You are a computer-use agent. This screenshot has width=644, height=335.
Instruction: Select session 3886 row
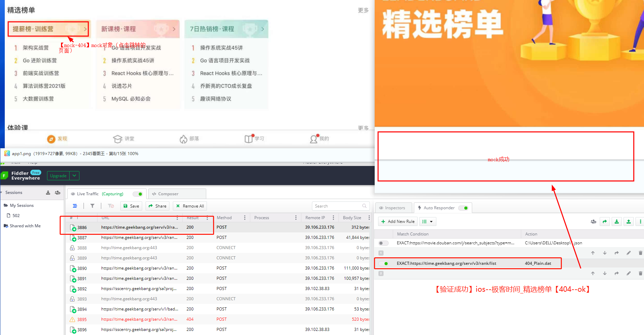[218, 227]
